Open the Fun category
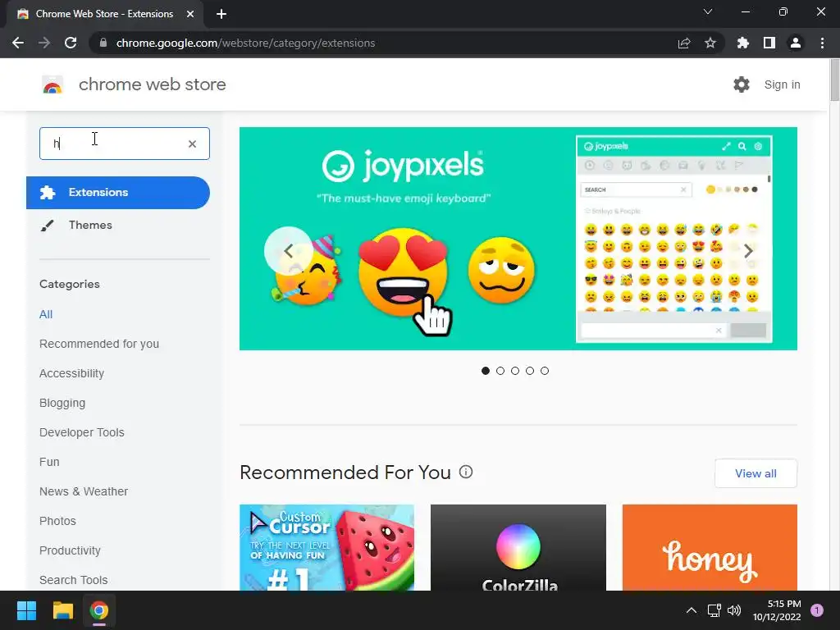The image size is (840, 630). coord(49,462)
